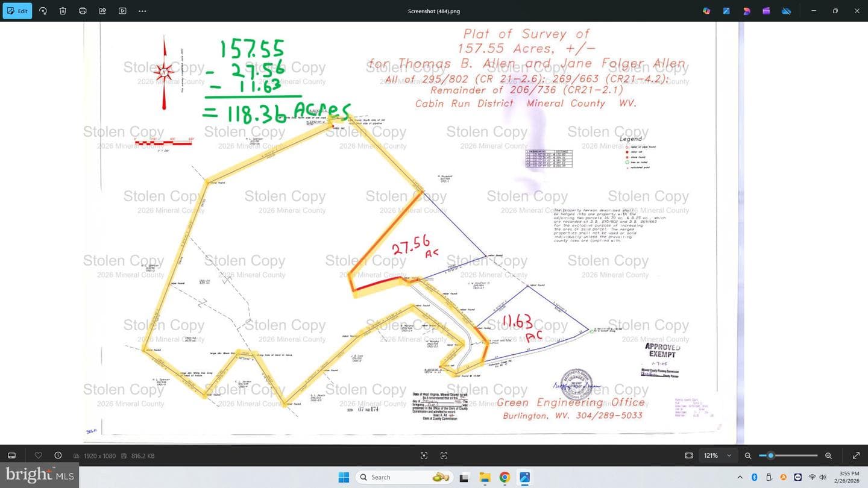Screen dimensions: 868x488
Task: Toggle the filmstrip view icon
Action: 11,455
